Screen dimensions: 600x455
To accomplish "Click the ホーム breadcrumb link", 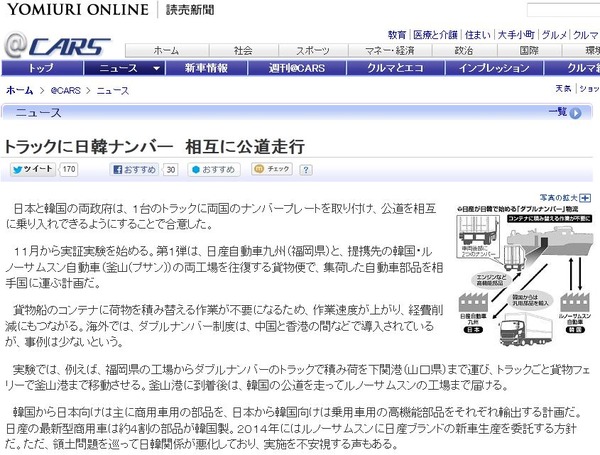I will pyautogui.click(x=20, y=90).
